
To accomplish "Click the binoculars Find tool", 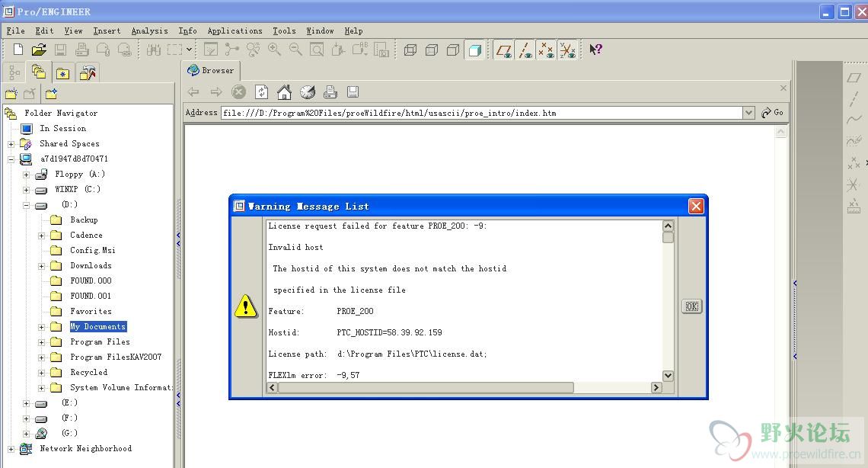I will point(153,50).
